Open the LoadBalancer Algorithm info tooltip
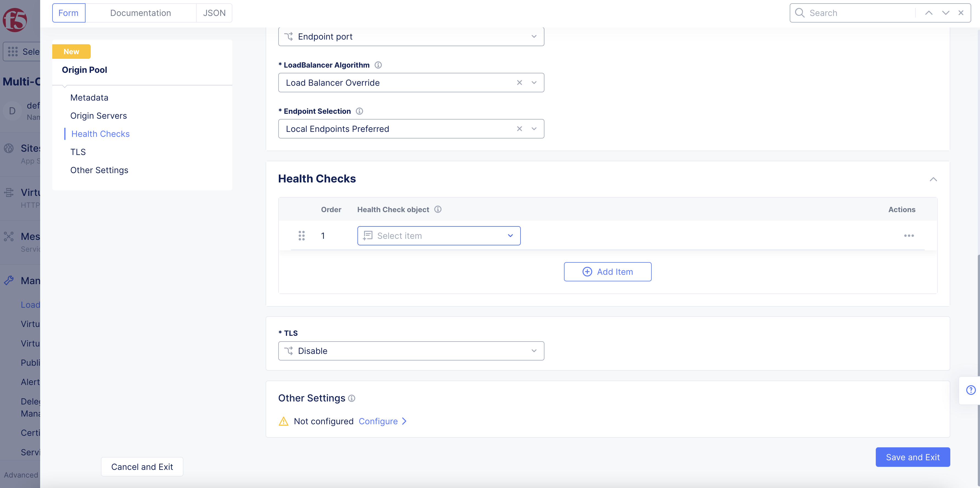980x488 pixels. [378, 65]
